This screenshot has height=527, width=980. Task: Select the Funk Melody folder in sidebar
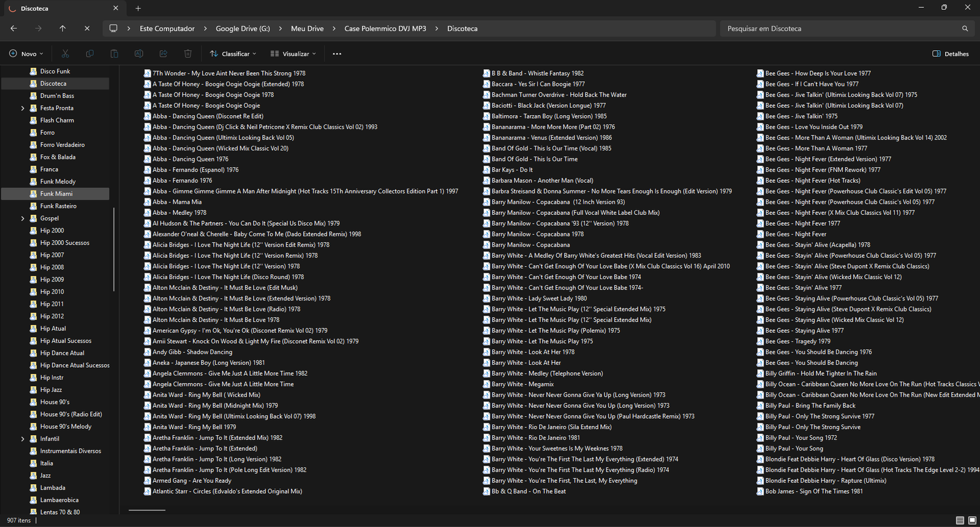tap(58, 182)
